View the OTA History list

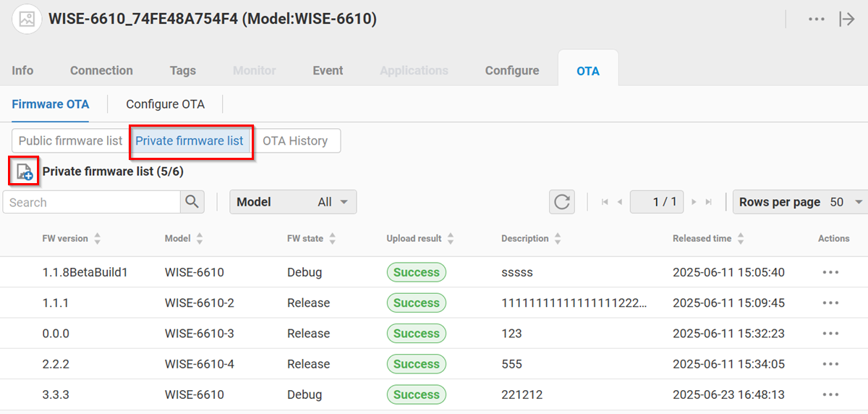pos(295,140)
